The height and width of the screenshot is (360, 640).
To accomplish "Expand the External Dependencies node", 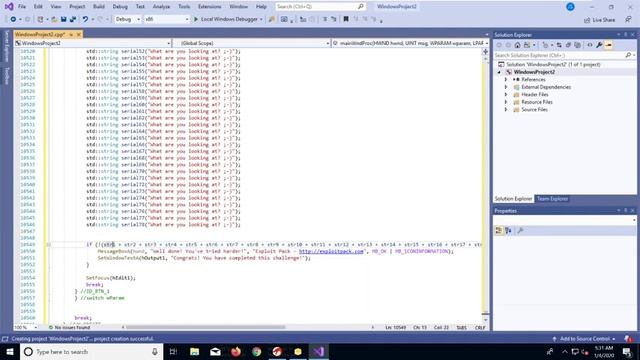I will (x=506, y=87).
